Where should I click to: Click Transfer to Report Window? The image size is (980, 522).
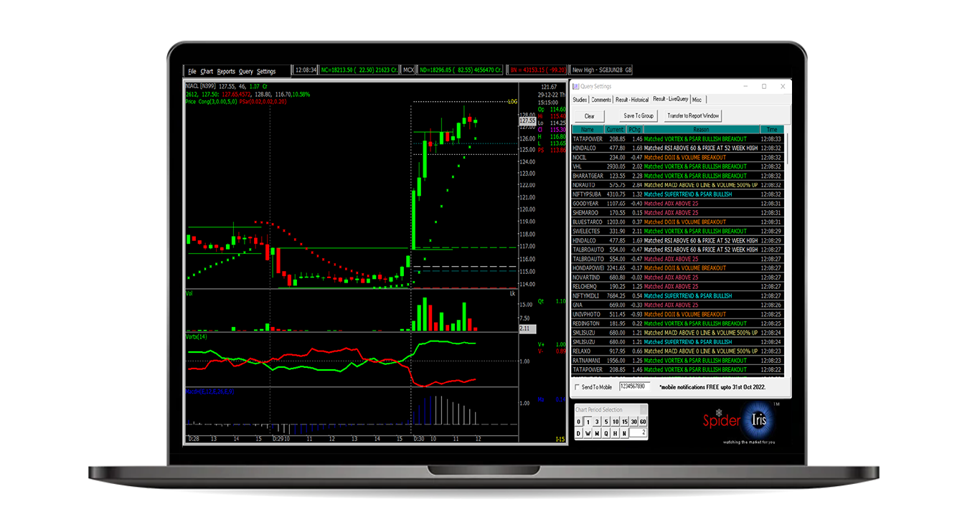pos(693,115)
